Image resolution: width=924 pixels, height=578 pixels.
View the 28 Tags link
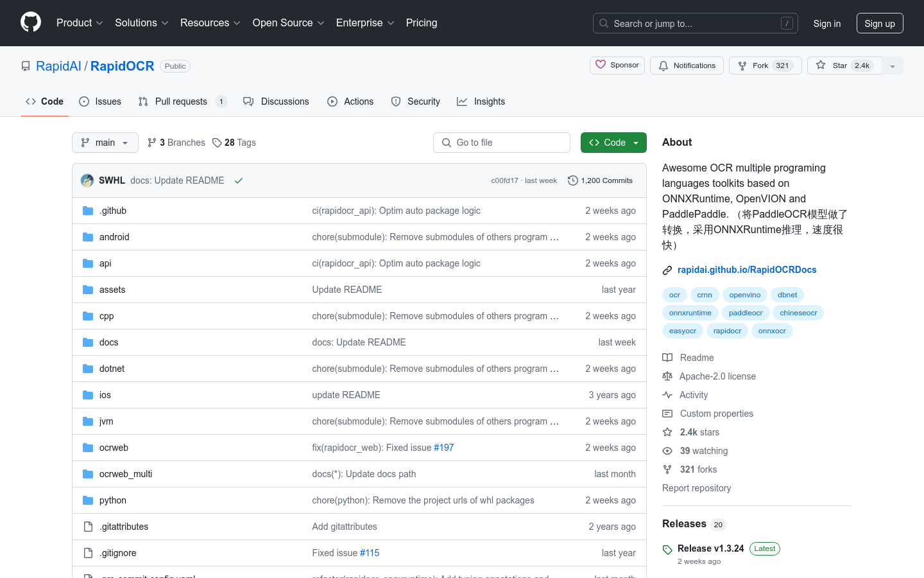pyautogui.click(x=234, y=143)
